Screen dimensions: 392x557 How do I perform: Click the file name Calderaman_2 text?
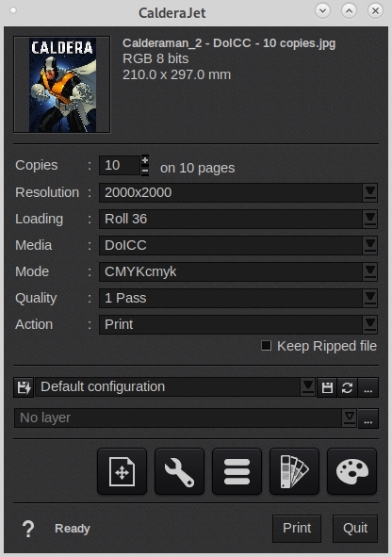[229, 43]
